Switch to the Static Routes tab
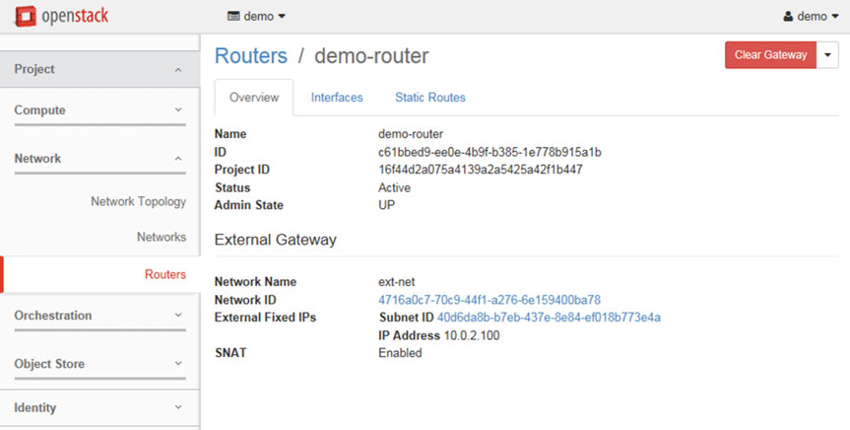 (x=430, y=98)
